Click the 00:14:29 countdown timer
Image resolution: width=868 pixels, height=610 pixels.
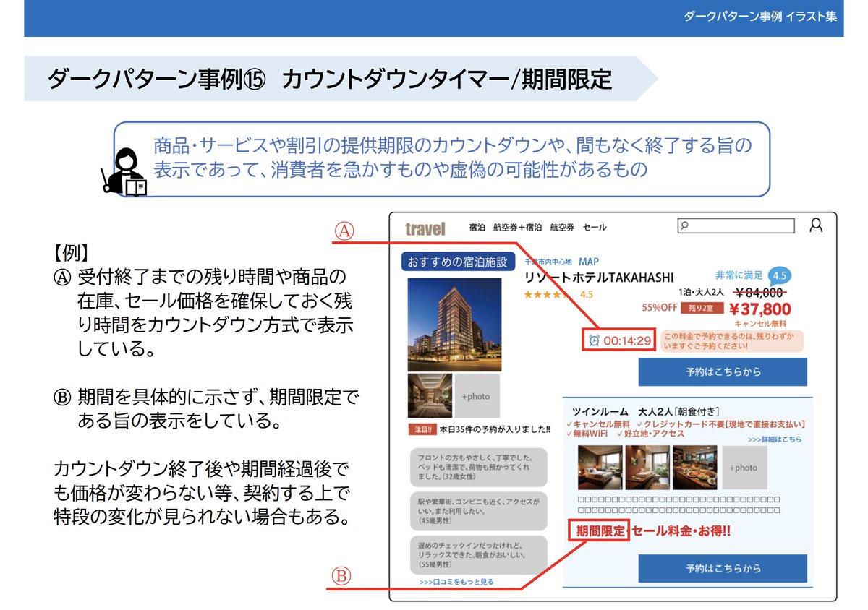pyautogui.click(x=628, y=340)
